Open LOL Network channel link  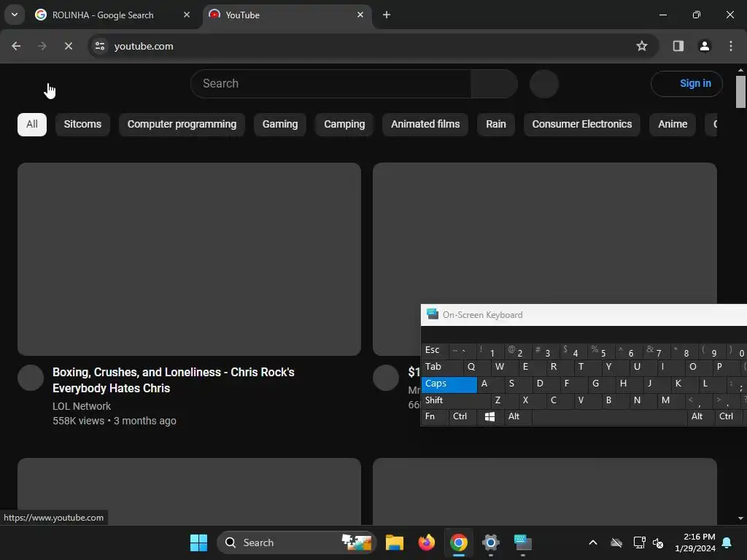pos(82,406)
